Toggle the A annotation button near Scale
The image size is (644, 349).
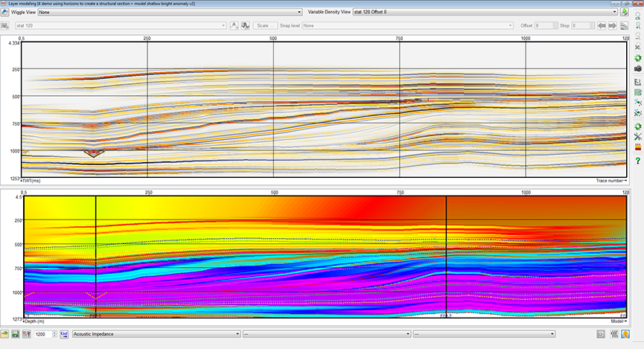click(234, 25)
